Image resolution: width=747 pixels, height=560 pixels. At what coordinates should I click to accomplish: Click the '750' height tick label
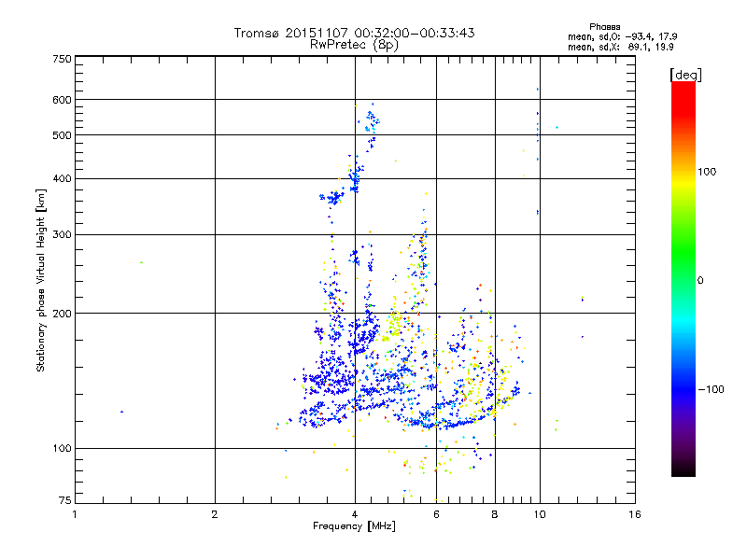62,59
